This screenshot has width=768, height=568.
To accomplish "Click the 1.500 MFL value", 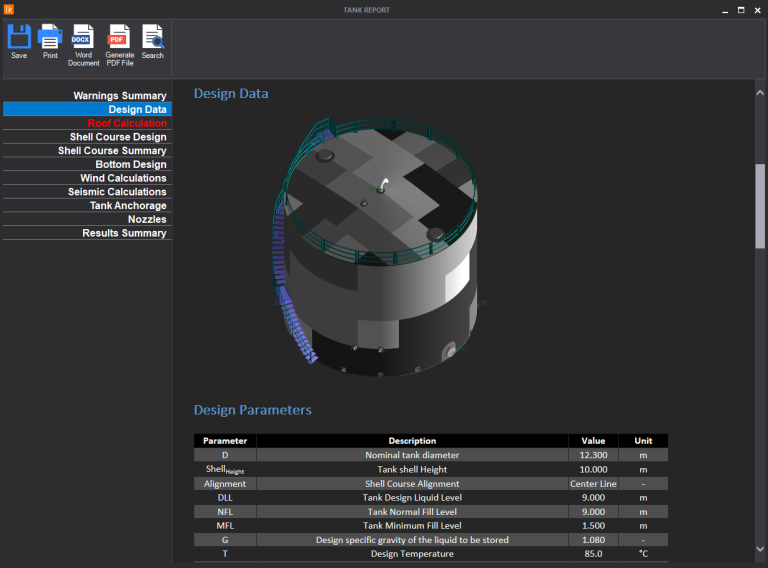I will point(593,525).
